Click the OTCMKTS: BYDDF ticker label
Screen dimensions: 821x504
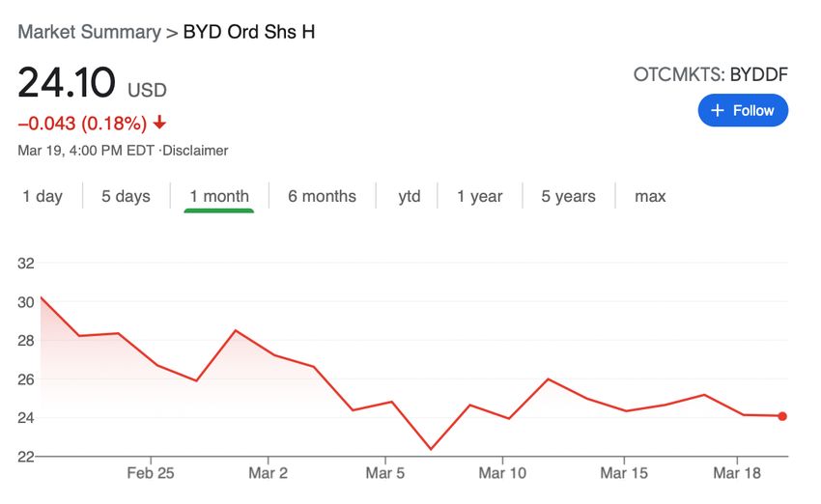711,75
